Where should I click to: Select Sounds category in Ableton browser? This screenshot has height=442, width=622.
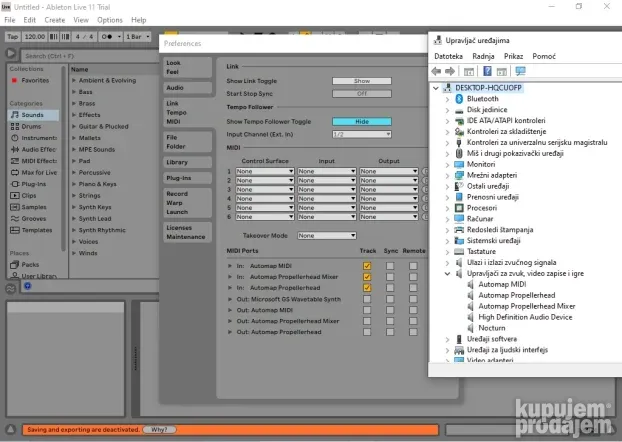coord(33,115)
